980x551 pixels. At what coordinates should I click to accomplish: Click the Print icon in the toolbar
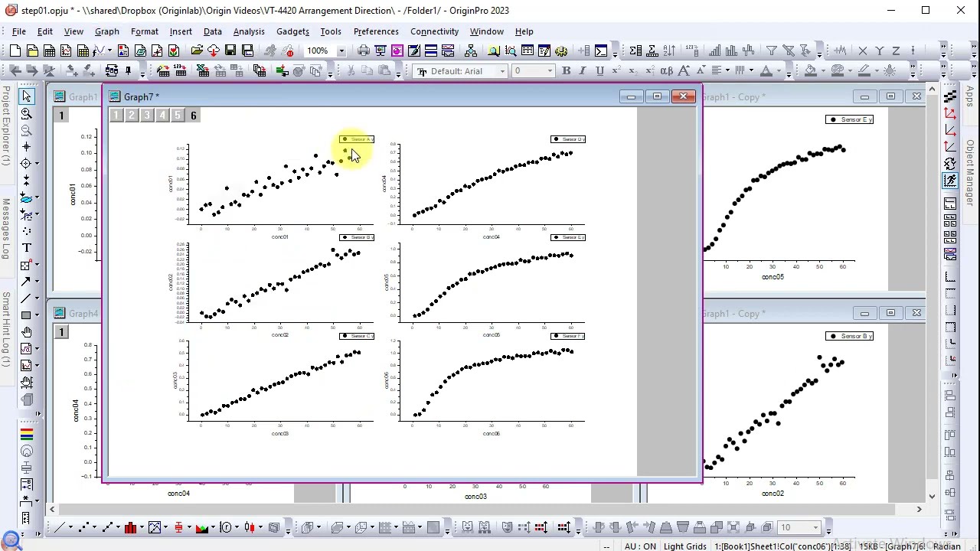pos(364,51)
